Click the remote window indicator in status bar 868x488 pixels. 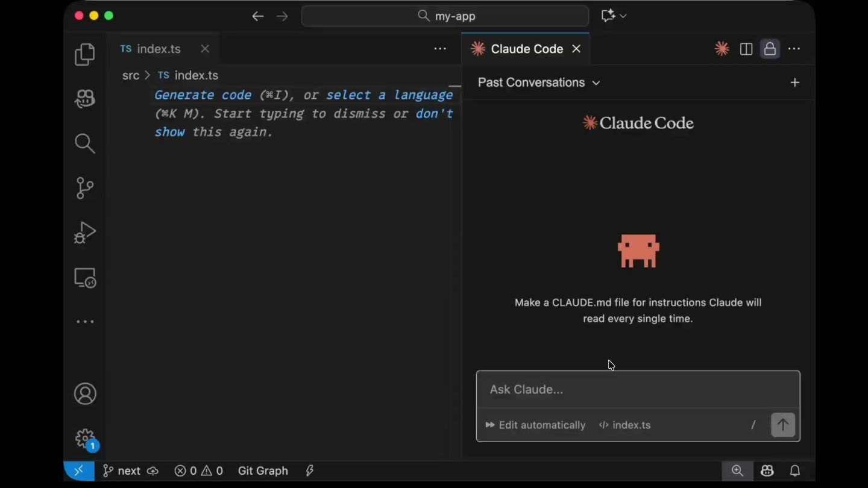[x=79, y=471]
